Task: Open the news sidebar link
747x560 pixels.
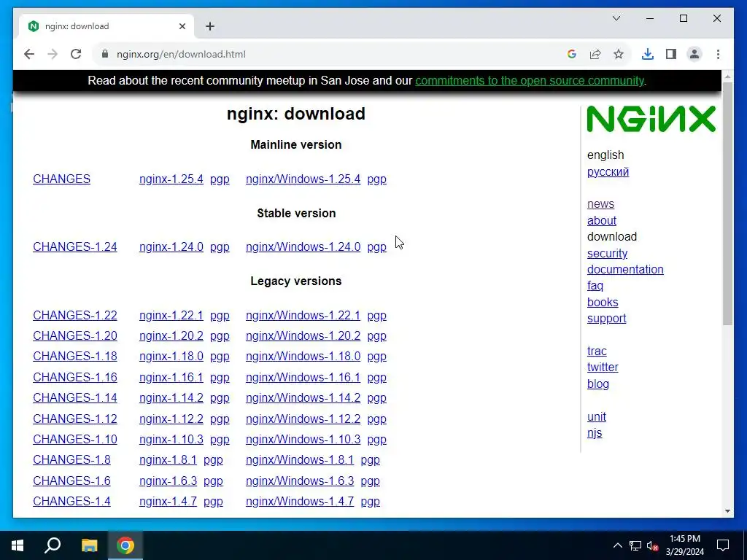Action: coord(600,204)
